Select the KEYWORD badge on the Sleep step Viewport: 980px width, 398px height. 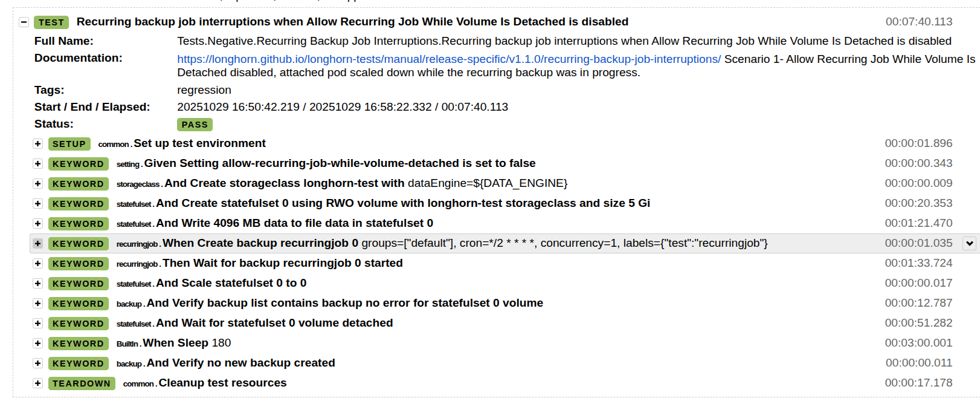pyautogui.click(x=79, y=343)
